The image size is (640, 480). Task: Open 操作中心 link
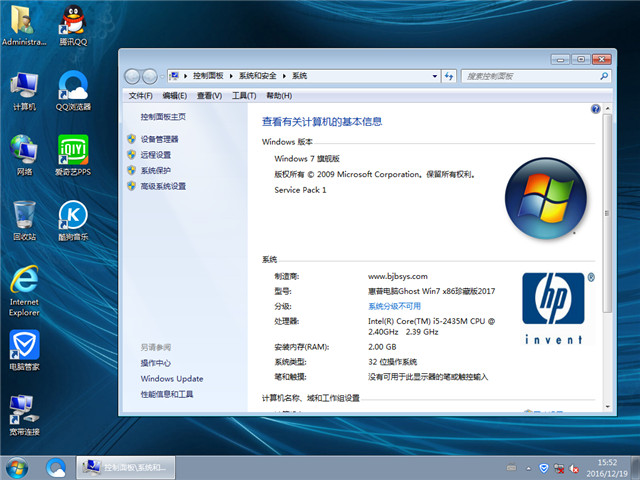point(156,363)
